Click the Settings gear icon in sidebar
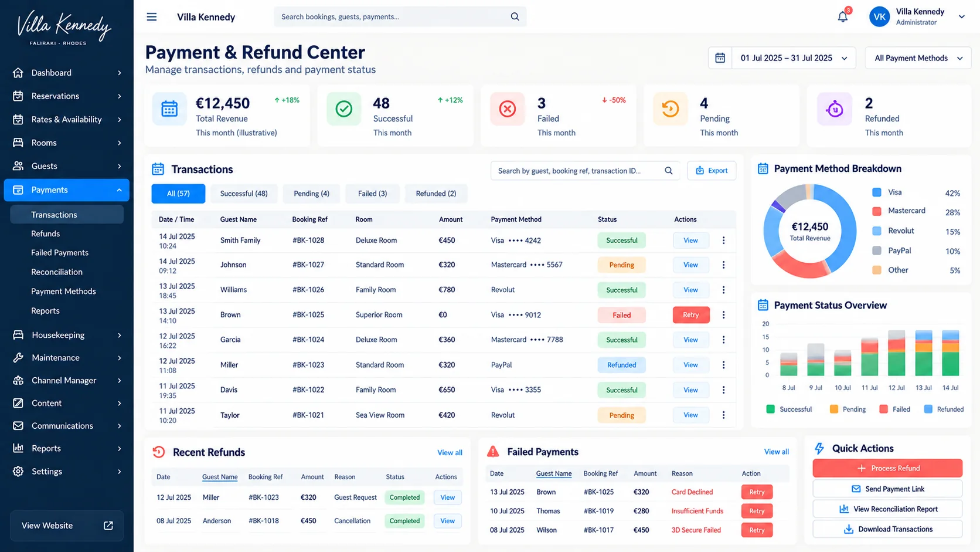The image size is (980, 552). coord(18,471)
